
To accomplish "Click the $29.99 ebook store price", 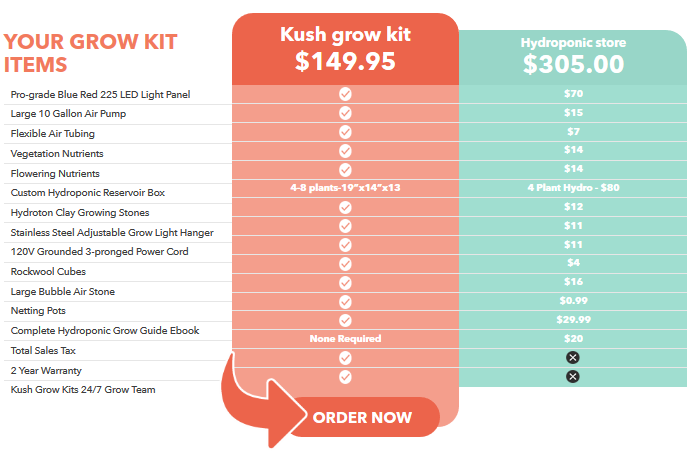I will [573, 320].
